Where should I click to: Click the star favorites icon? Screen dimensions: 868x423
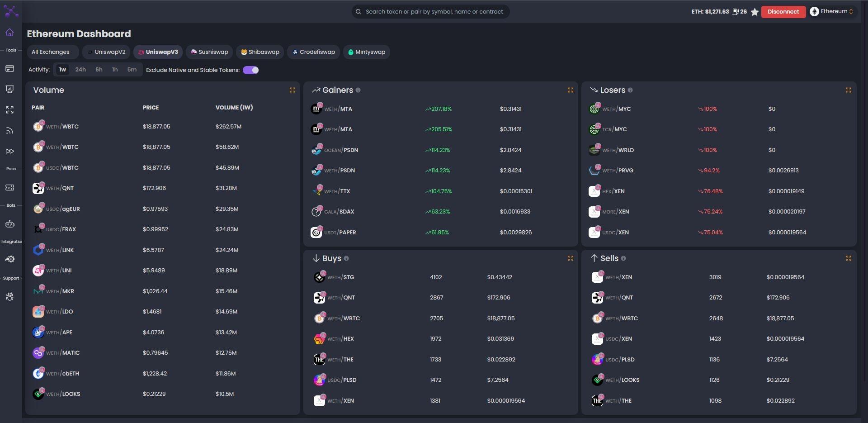point(755,12)
